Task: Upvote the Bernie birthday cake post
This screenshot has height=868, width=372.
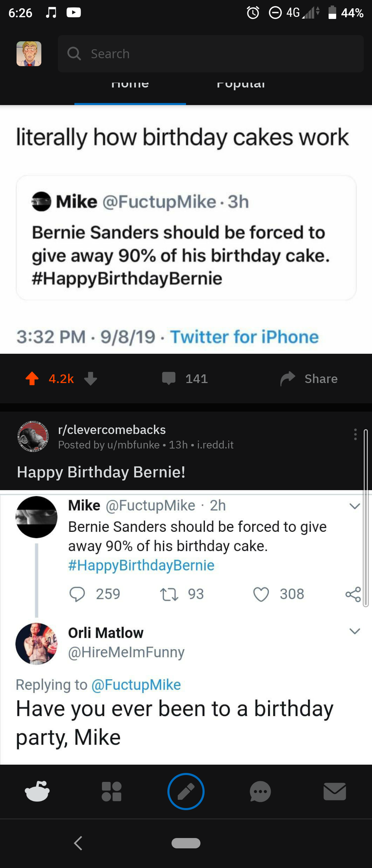Action: (32, 379)
